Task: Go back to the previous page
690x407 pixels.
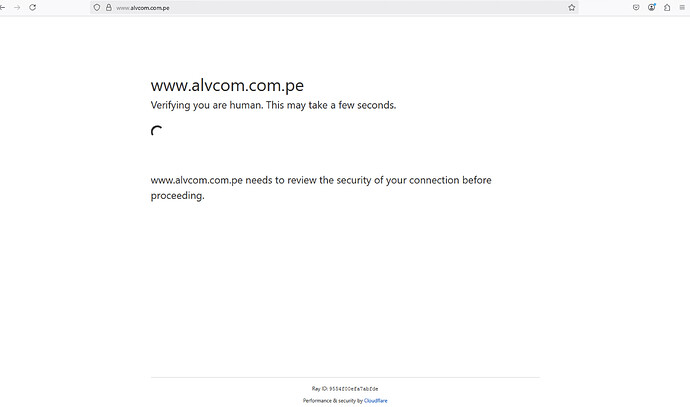Action: click(x=2, y=7)
